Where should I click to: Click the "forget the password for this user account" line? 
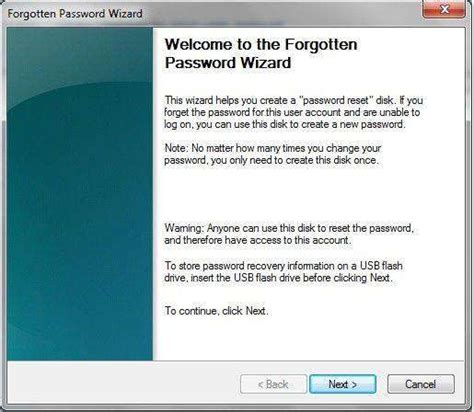(292, 112)
